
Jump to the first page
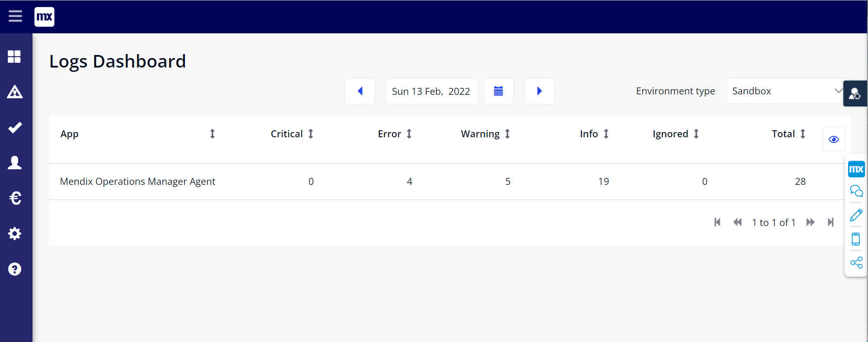click(x=717, y=222)
